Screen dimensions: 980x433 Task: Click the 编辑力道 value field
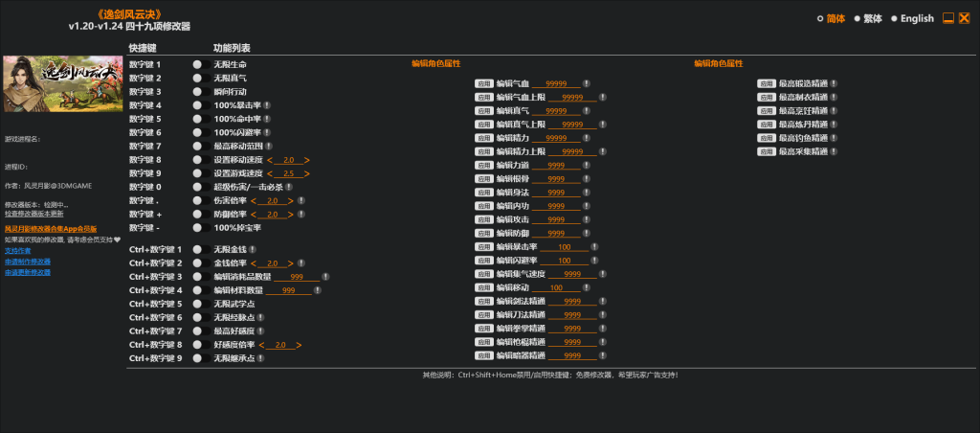pos(555,166)
